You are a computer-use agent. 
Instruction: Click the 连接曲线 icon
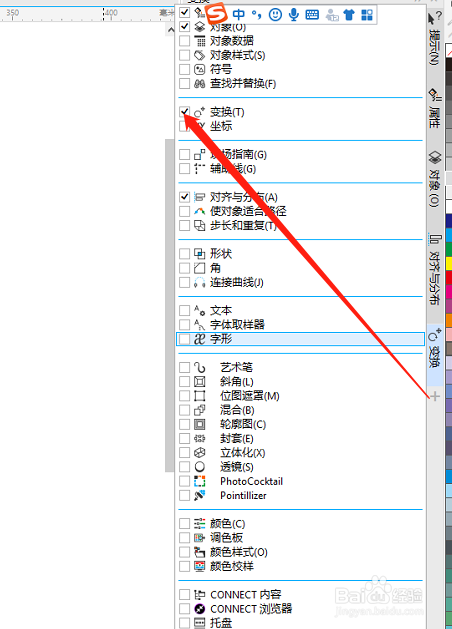click(x=200, y=282)
